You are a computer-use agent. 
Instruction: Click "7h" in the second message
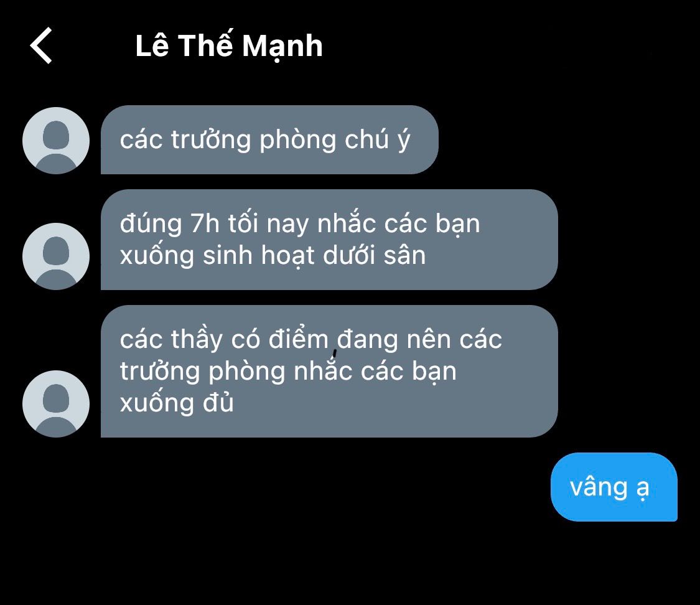pyautogui.click(x=205, y=223)
